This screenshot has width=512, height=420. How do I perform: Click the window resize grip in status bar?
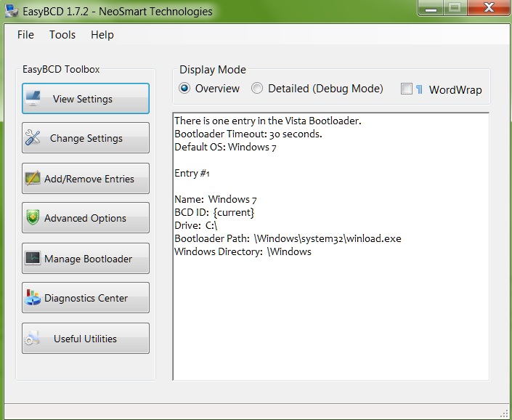504,413
